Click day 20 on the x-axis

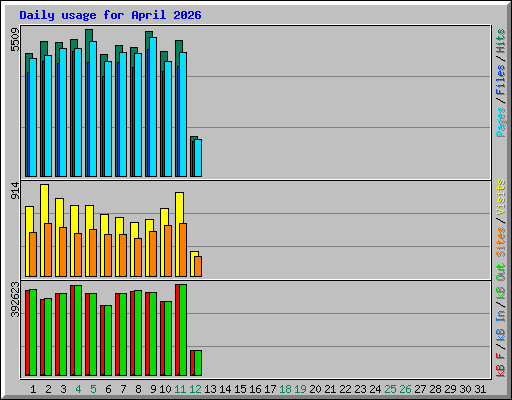pos(315,389)
